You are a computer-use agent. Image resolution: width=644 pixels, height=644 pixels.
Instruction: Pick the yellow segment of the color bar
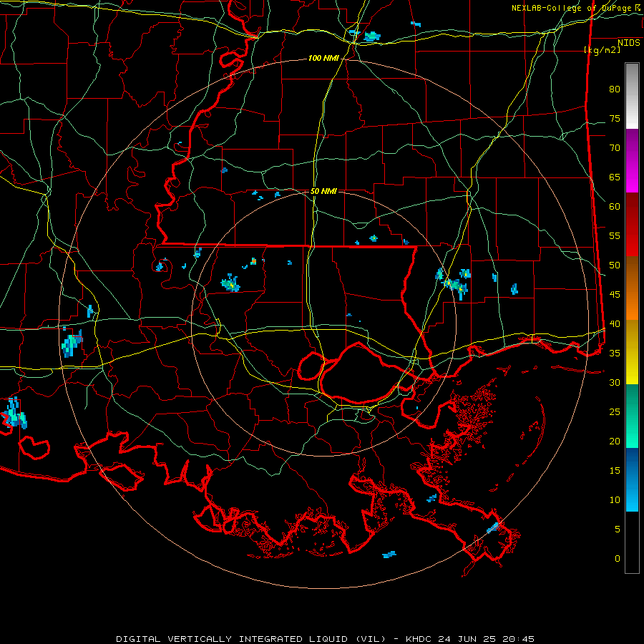(632, 352)
